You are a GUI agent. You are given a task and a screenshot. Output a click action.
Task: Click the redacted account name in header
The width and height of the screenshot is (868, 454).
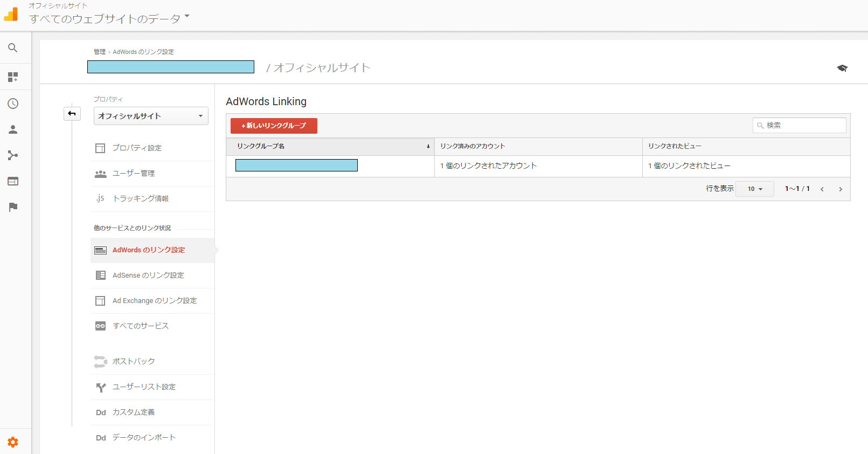click(171, 67)
